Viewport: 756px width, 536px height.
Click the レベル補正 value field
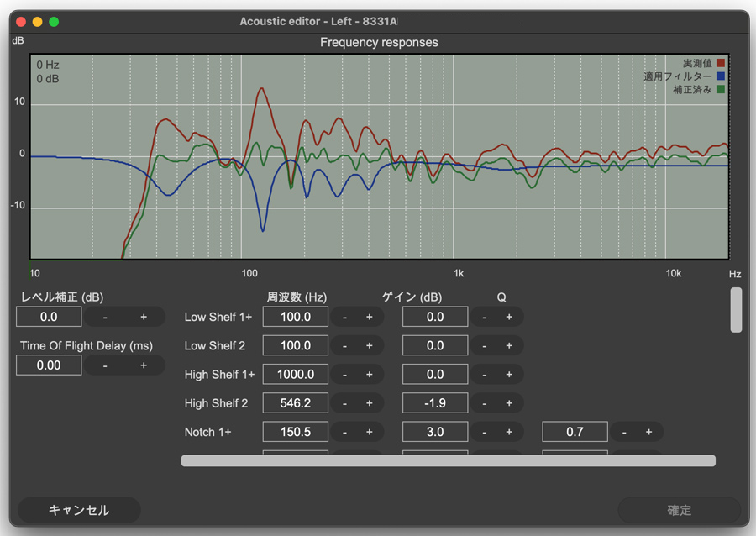click(49, 318)
